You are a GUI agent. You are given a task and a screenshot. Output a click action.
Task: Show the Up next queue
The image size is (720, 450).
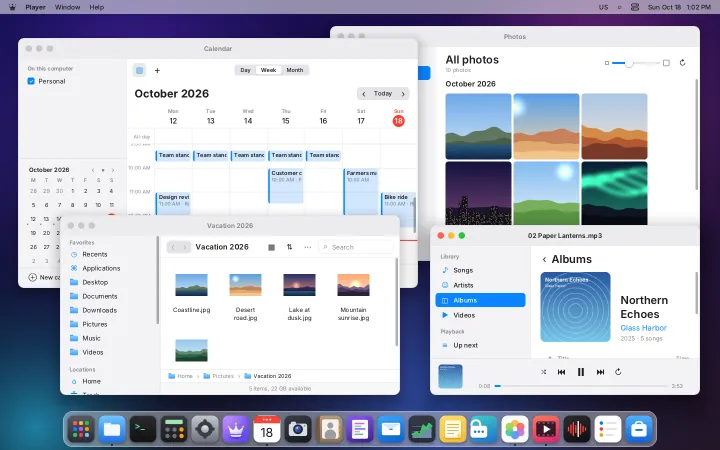480,345
